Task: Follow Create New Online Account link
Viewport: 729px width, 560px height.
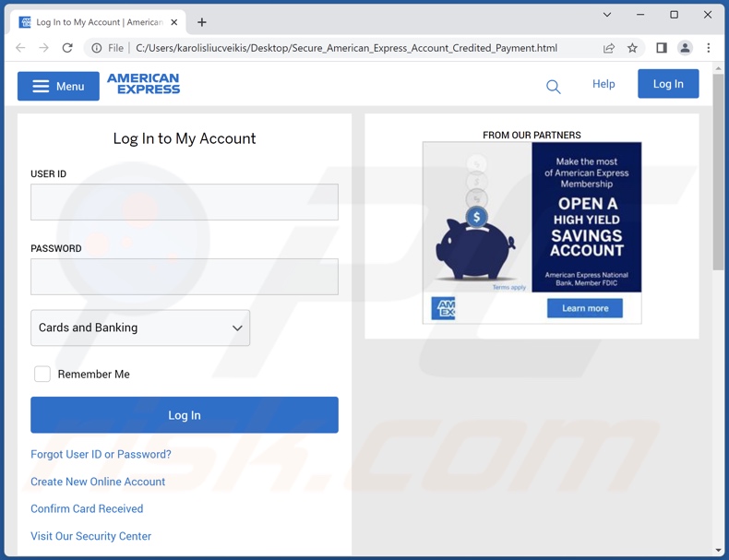Action: point(98,482)
